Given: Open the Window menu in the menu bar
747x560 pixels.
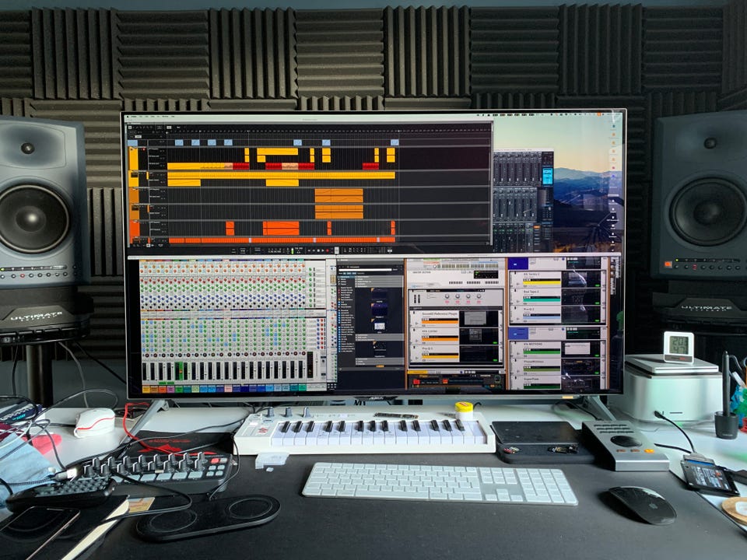Looking at the screenshot, I should (165, 116).
